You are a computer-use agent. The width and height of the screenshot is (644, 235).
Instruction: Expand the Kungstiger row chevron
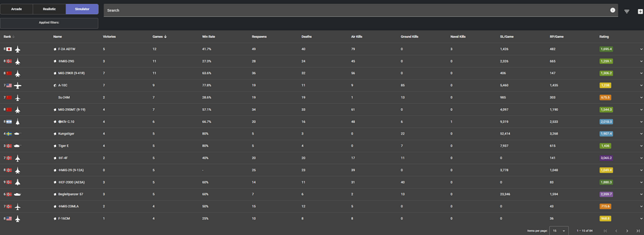tap(641, 134)
